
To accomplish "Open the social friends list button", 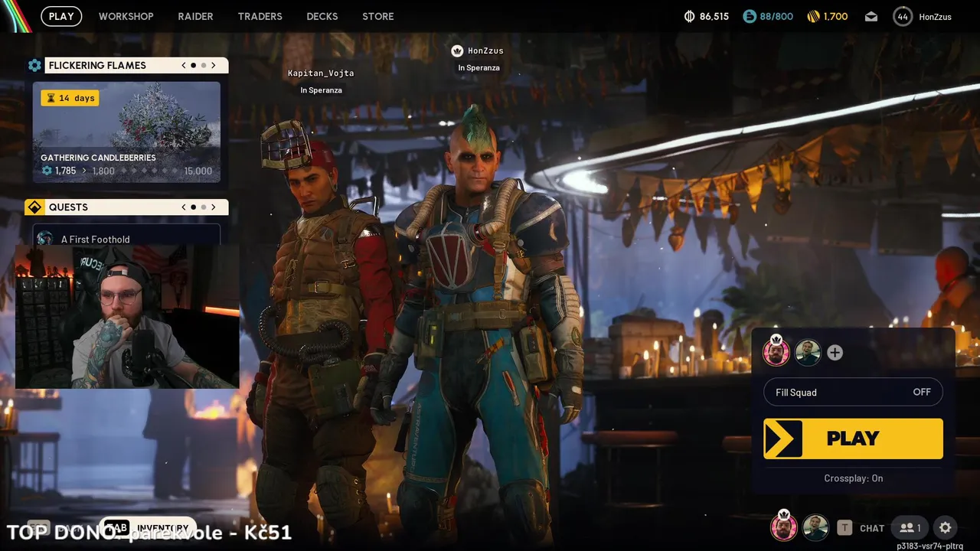I will (x=910, y=527).
